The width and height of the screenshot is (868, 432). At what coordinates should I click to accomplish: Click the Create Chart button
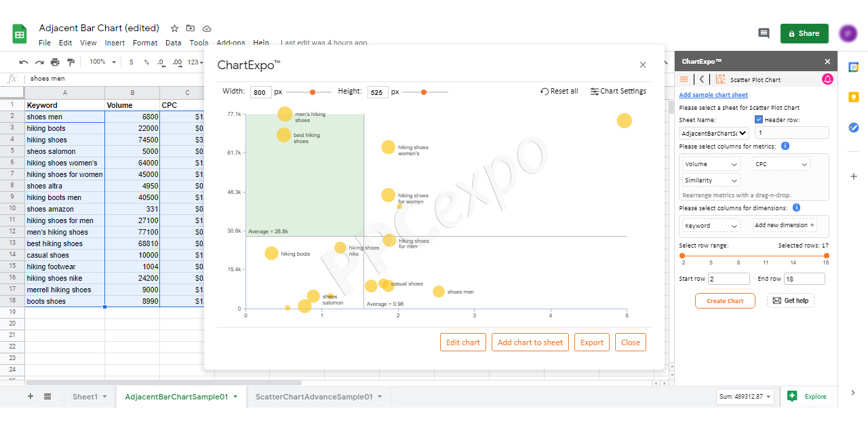725,301
